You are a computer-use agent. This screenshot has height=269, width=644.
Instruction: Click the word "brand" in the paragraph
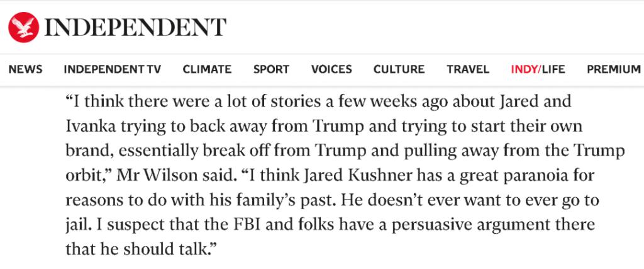[82, 151]
